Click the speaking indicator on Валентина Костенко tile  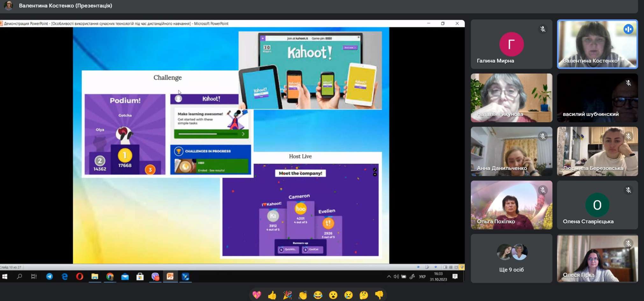628,29
